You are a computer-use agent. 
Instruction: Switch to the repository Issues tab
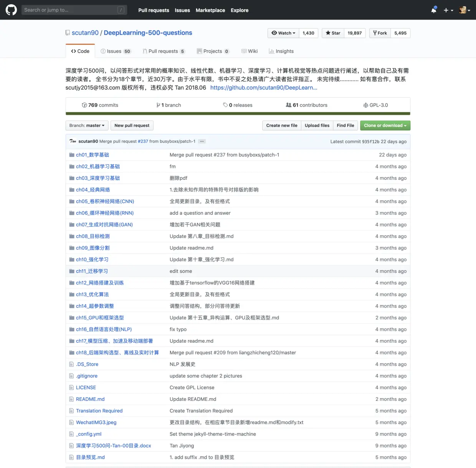(116, 51)
